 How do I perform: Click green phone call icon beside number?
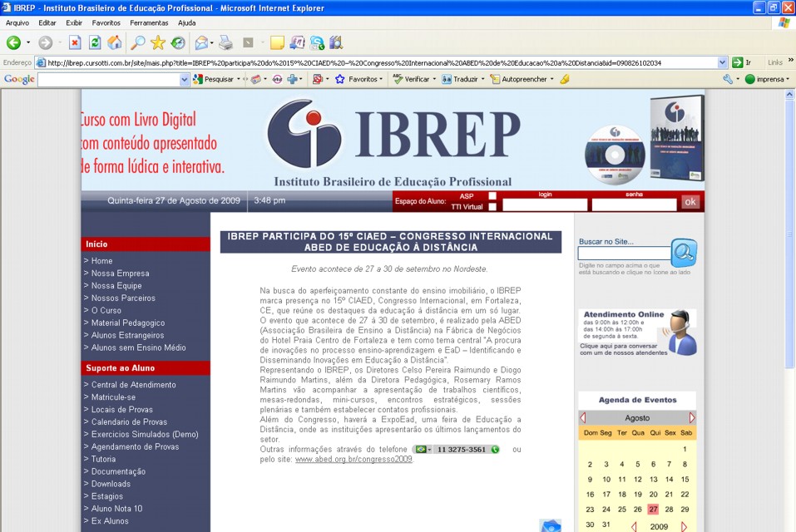pyautogui.click(x=495, y=450)
